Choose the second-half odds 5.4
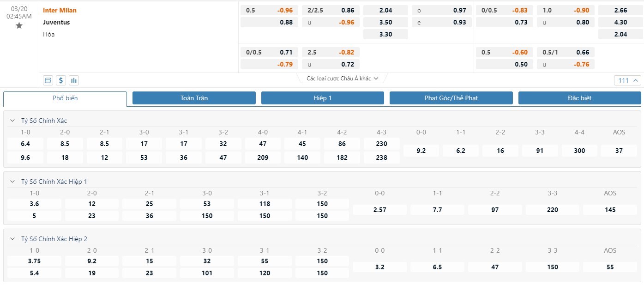Screen dimensions: 644x285 point(34,273)
